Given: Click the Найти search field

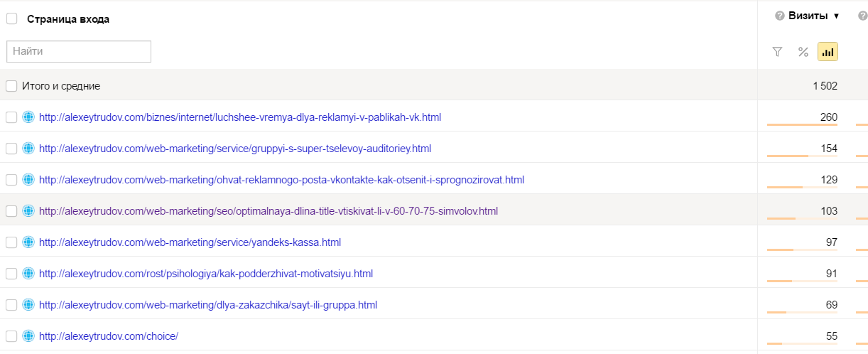Looking at the screenshot, I should pyautogui.click(x=79, y=51).
